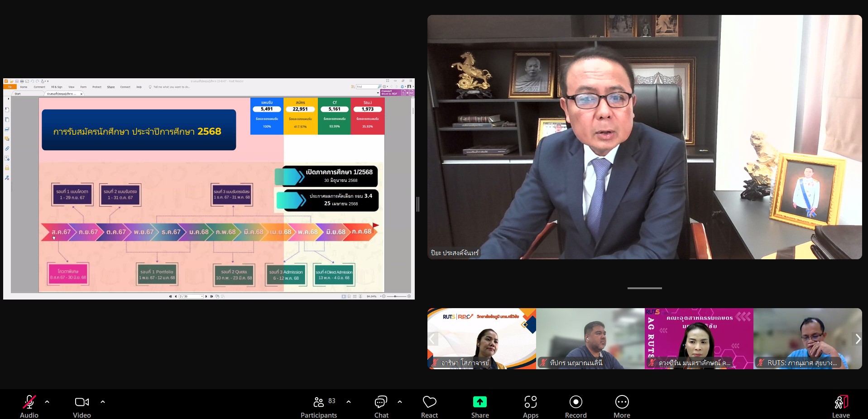Viewport: 868px width, 419px height.
Task: Open the Chat panel
Action: tap(381, 406)
